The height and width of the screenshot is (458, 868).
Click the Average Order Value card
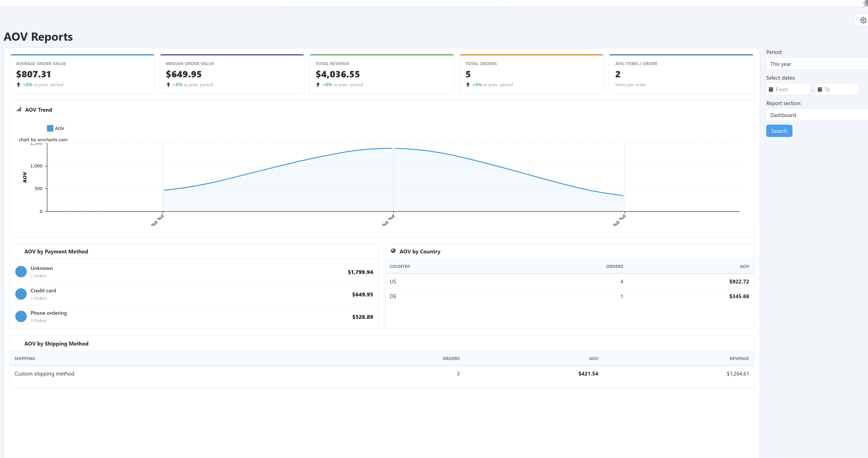pos(82,74)
